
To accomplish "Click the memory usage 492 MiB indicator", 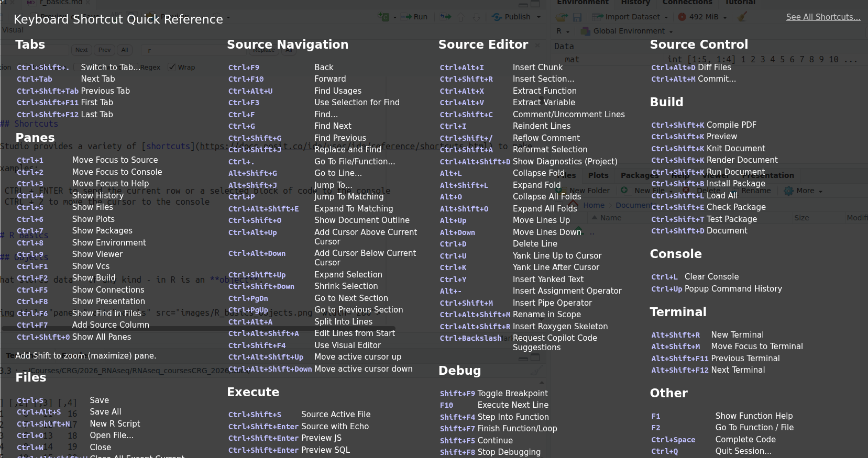I will [x=702, y=17].
